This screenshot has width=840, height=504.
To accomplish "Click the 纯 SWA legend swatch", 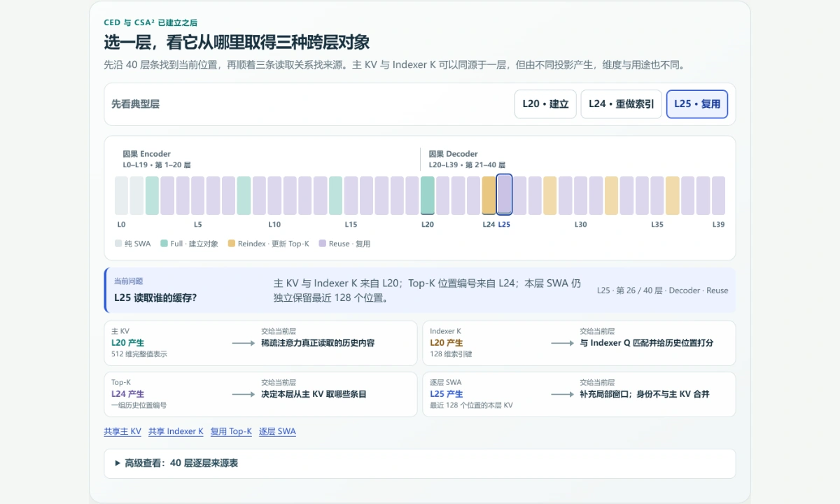I will pos(118,244).
